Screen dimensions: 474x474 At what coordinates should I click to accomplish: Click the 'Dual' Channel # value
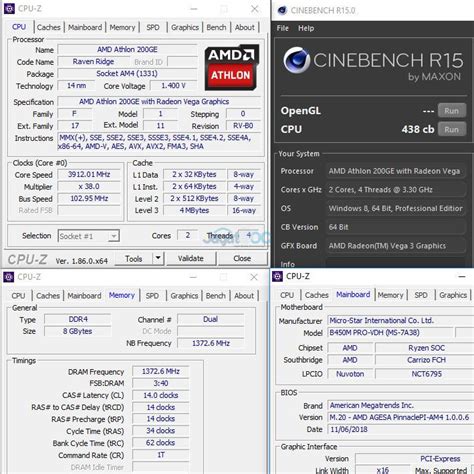click(211, 319)
